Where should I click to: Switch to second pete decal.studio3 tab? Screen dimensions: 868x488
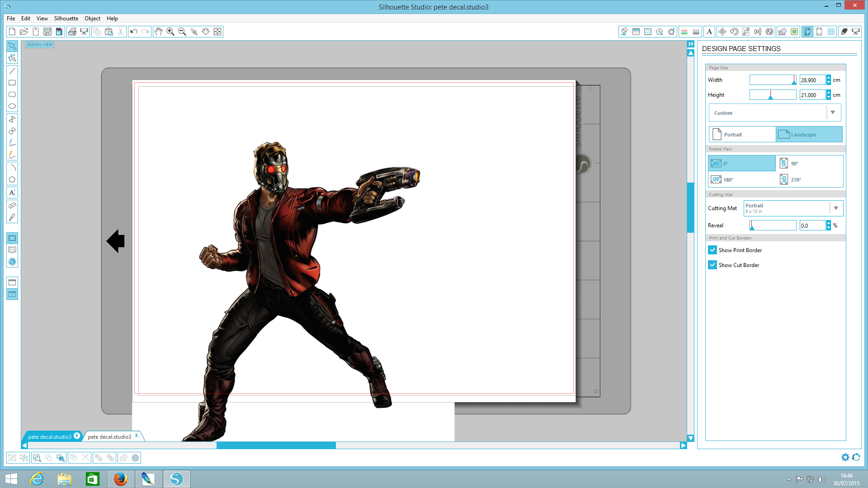pyautogui.click(x=110, y=436)
